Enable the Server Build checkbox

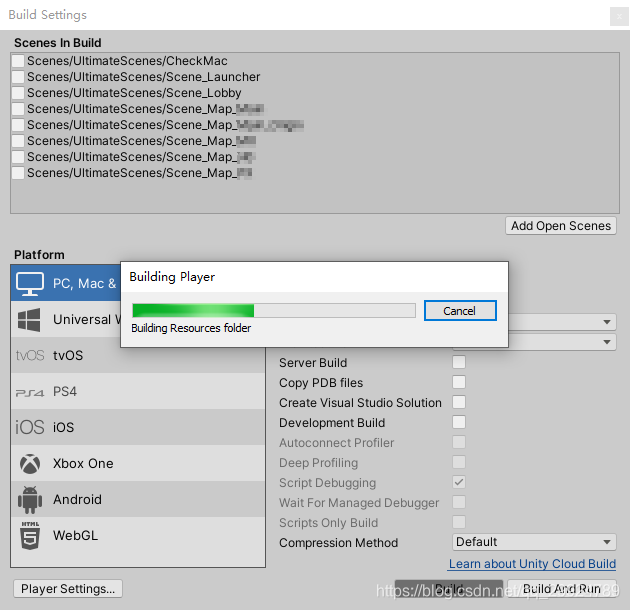point(459,362)
